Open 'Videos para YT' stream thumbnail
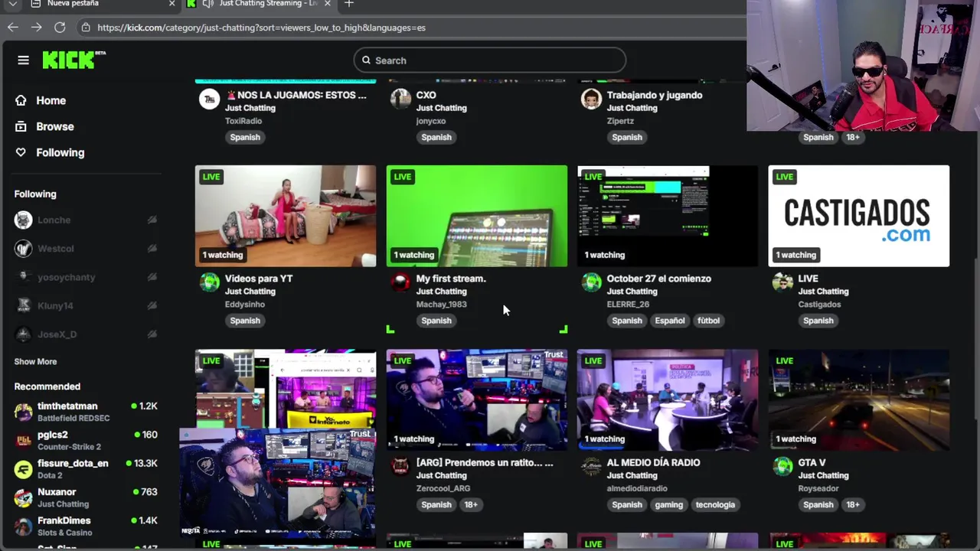Viewport: 980px width, 551px height. pos(286,216)
